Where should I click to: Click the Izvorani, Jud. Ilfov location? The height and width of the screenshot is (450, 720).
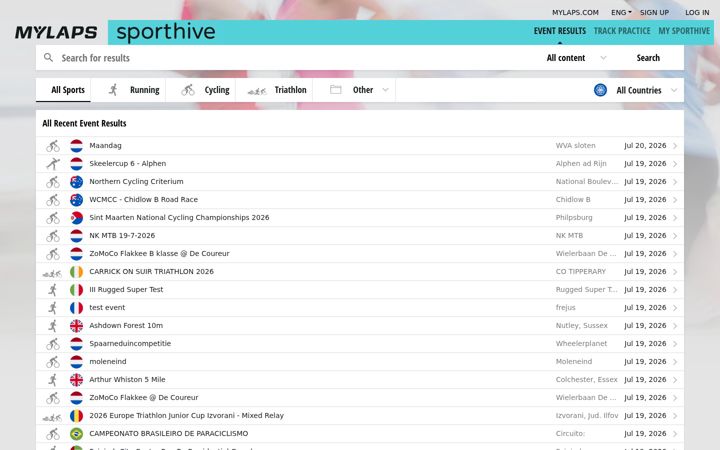(x=586, y=416)
